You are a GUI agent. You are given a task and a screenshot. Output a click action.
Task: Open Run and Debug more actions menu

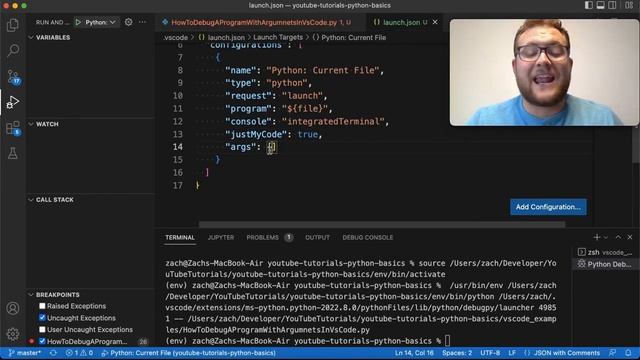coord(142,22)
